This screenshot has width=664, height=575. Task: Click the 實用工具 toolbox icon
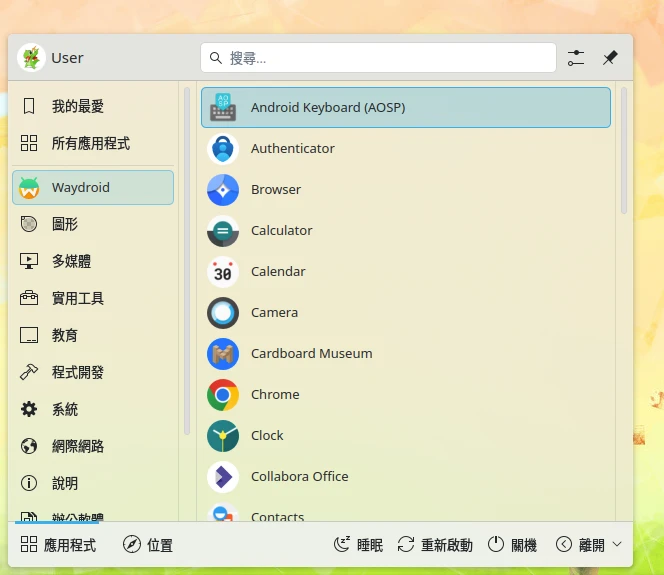point(29,298)
